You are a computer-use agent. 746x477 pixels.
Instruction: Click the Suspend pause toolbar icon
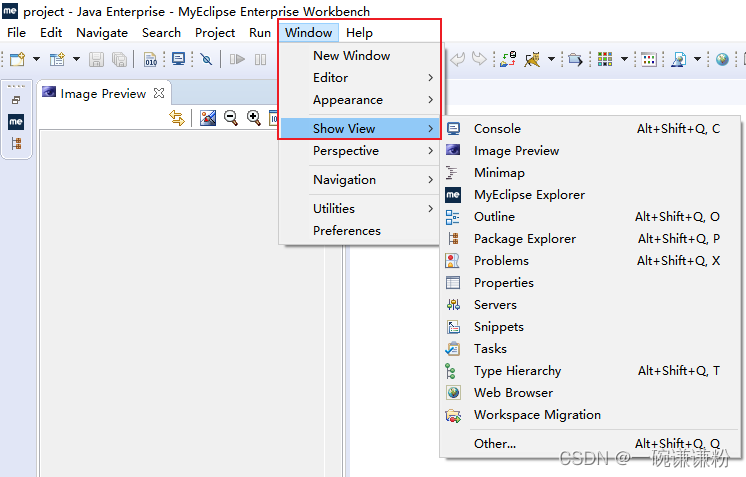point(260,59)
